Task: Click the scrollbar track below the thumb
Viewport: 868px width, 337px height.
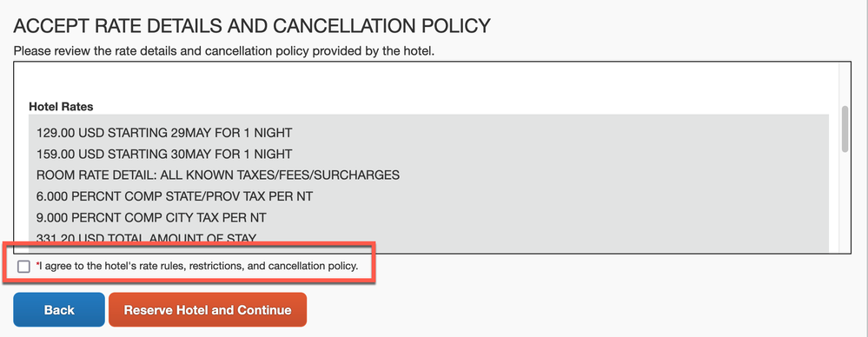Action: coord(845,202)
